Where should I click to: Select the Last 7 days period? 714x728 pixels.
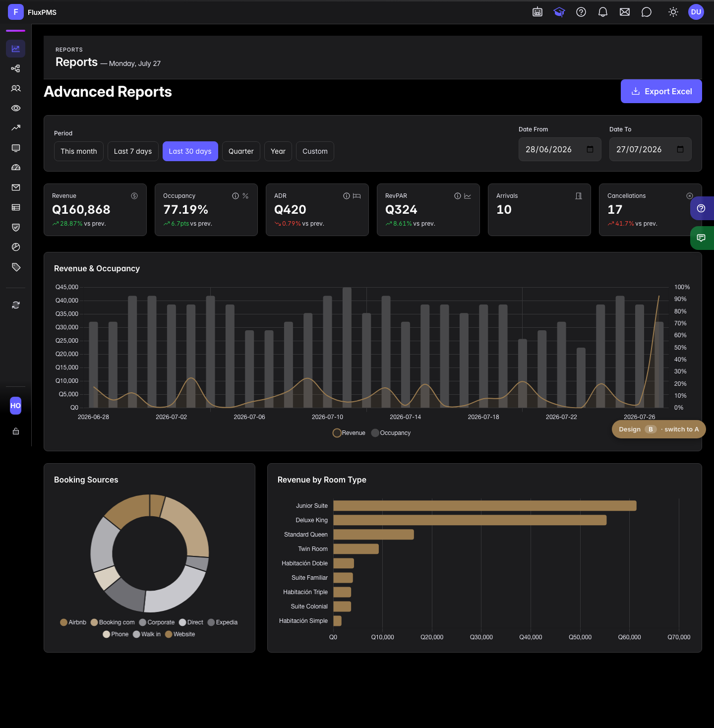(133, 151)
